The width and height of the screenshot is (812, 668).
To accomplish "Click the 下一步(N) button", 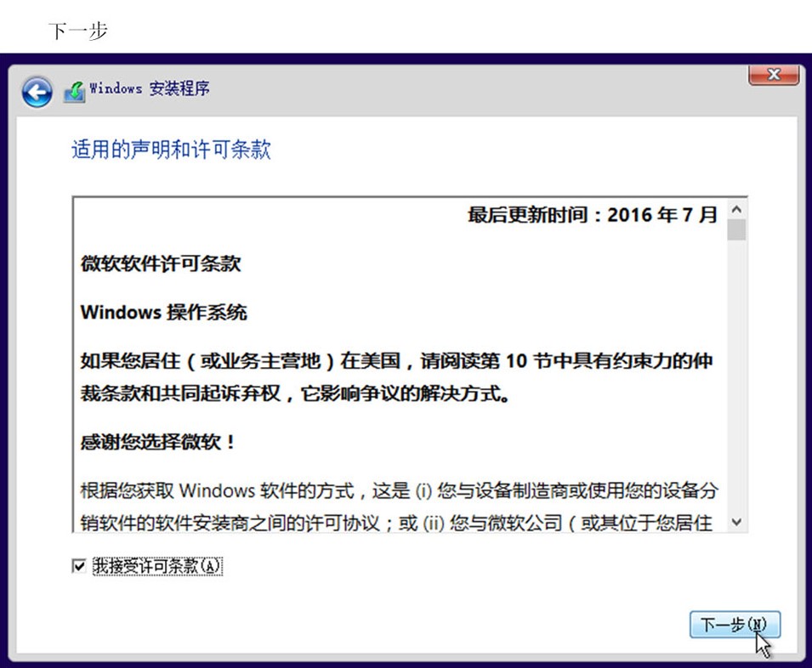I will [x=735, y=625].
